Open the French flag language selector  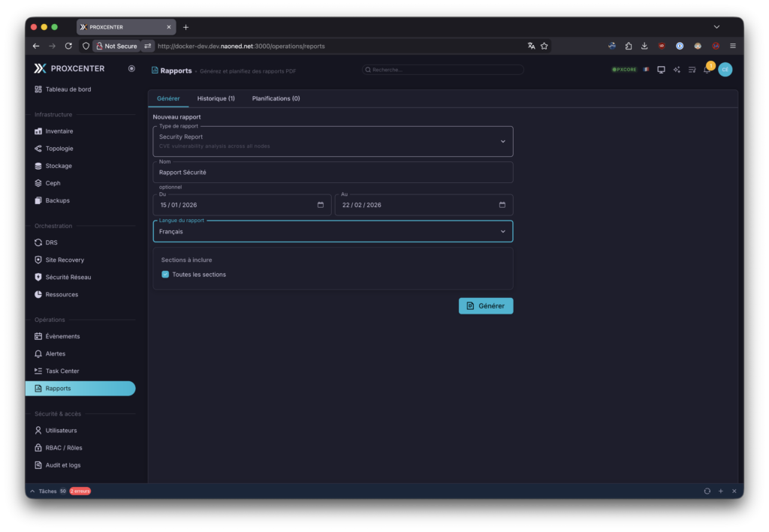tap(646, 70)
